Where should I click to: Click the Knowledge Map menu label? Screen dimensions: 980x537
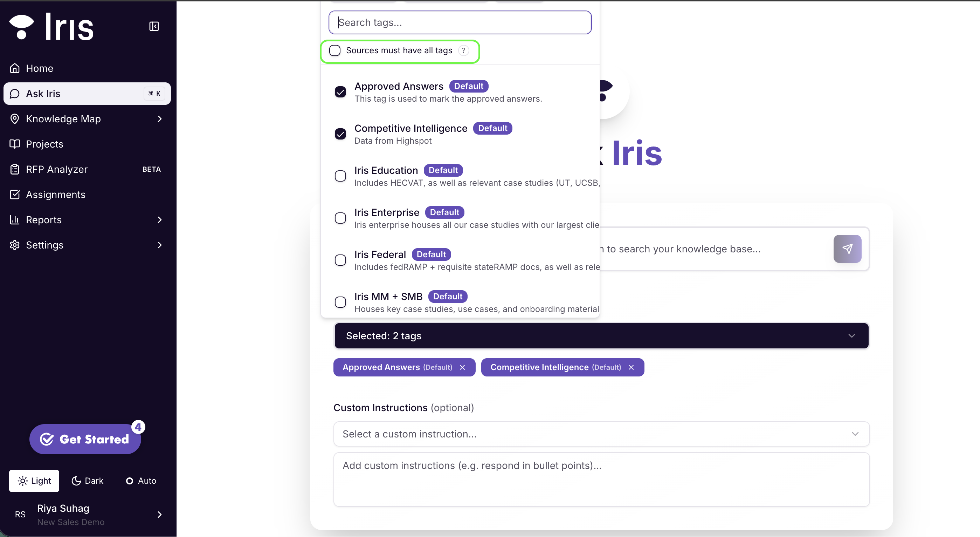[x=63, y=119]
